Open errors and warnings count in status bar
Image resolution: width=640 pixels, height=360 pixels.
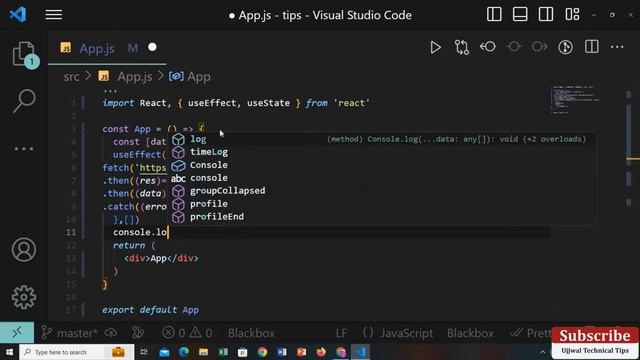point(187,333)
